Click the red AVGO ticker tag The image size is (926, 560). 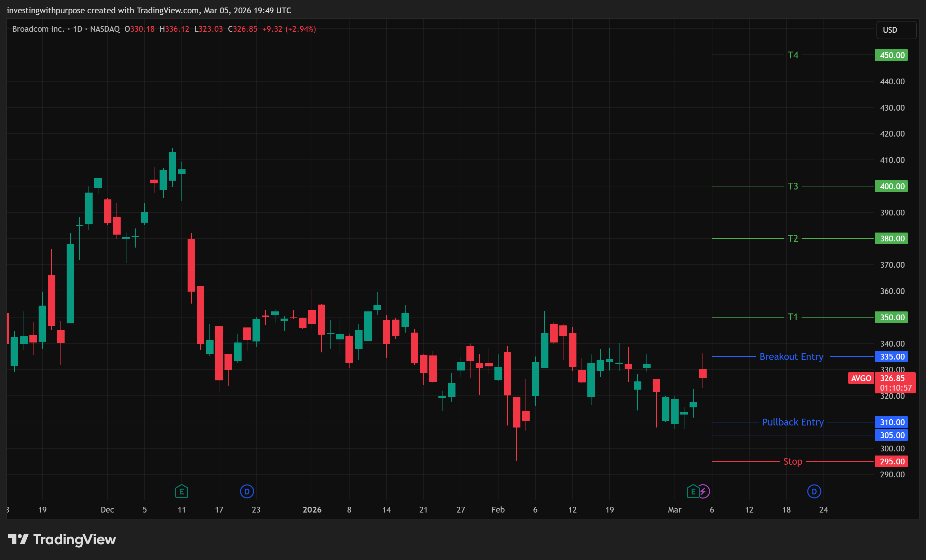click(x=861, y=378)
